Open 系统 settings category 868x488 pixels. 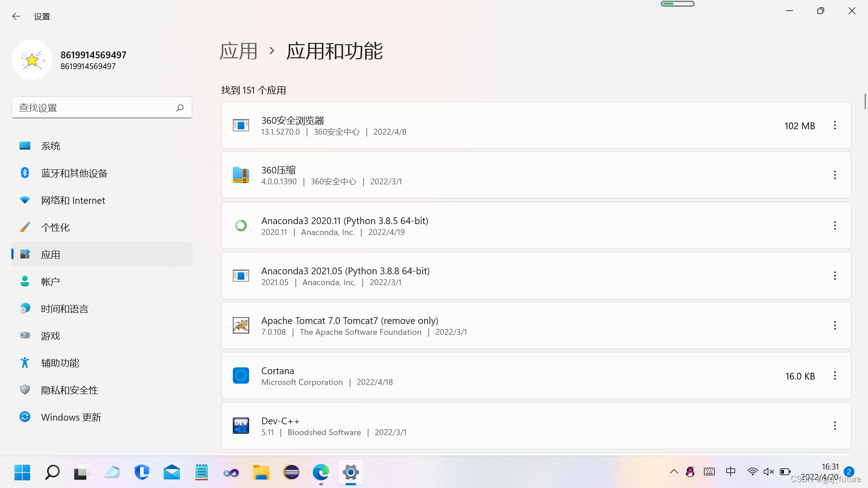click(x=102, y=146)
